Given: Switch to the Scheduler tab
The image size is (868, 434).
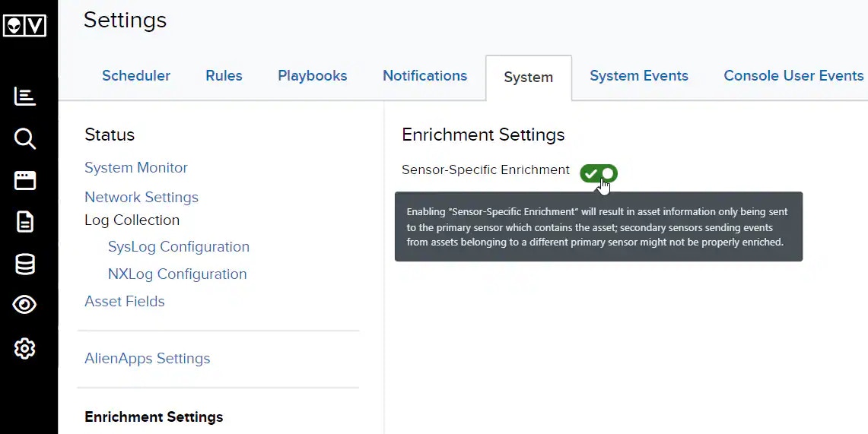Looking at the screenshot, I should pyautogui.click(x=136, y=76).
